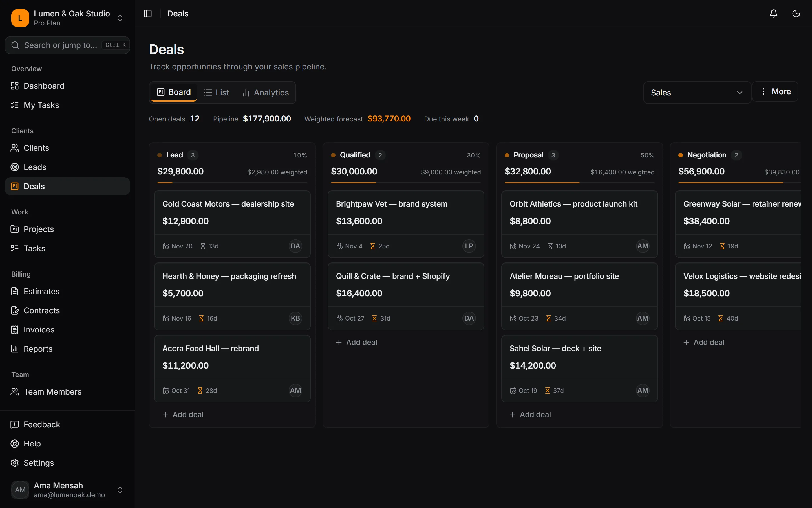Open the Atelier Moreau portfolio site deal
The height and width of the screenshot is (508, 812).
point(579,296)
